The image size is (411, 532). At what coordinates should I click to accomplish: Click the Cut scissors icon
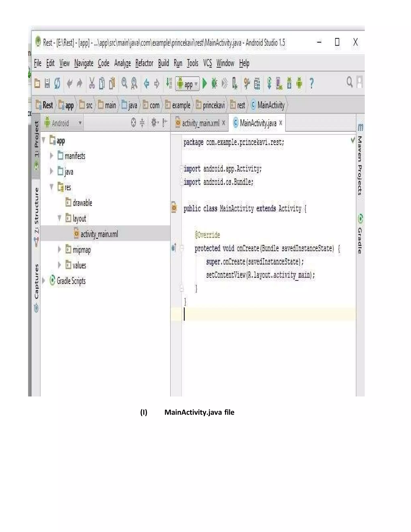[x=92, y=83]
